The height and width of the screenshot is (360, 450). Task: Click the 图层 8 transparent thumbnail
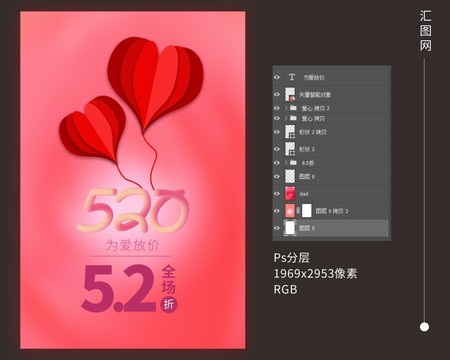click(x=290, y=176)
